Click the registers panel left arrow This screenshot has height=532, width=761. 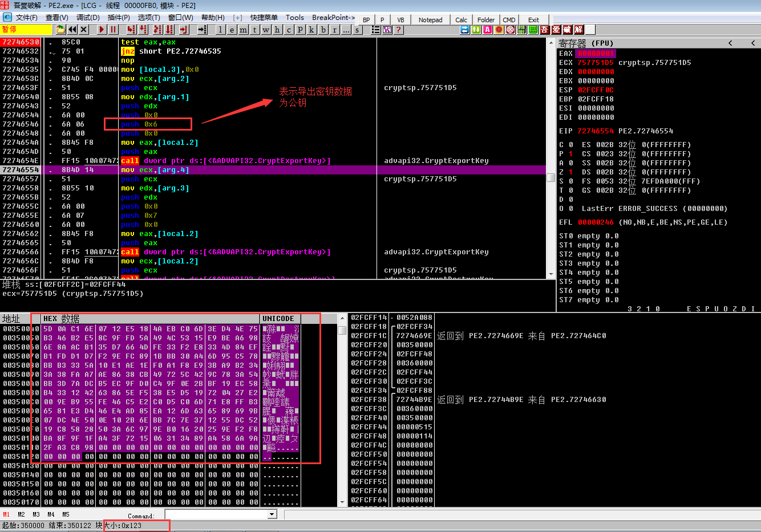tap(730, 43)
